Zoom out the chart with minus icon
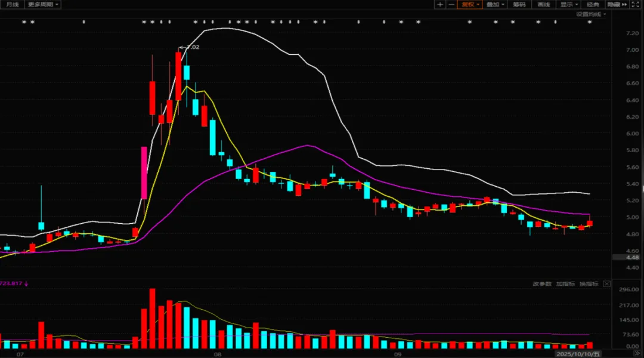 click(451, 5)
